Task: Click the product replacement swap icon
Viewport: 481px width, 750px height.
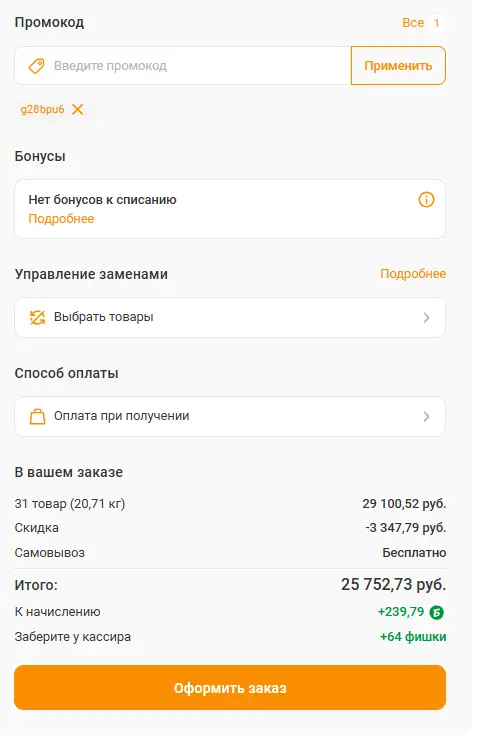Action: (x=37, y=318)
